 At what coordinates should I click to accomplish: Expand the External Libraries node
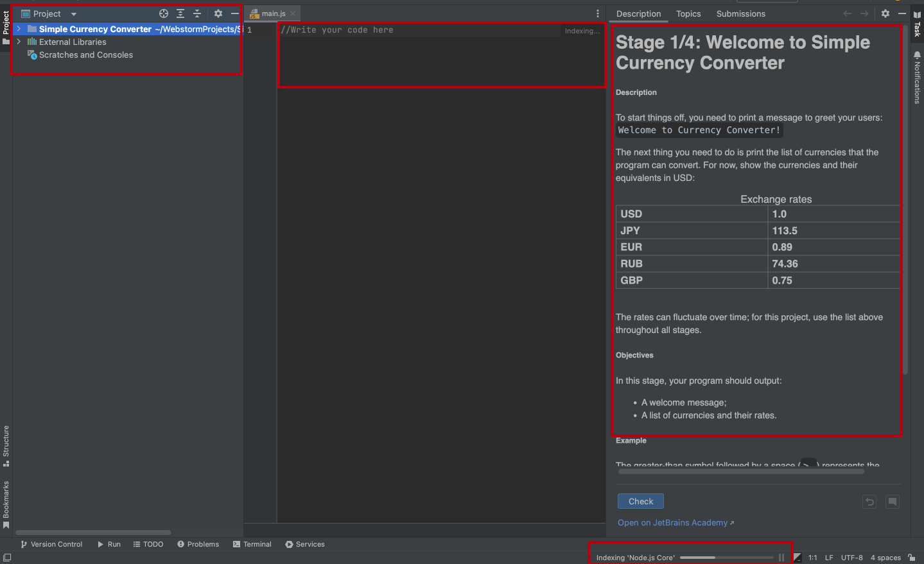click(x=19, y=42)
